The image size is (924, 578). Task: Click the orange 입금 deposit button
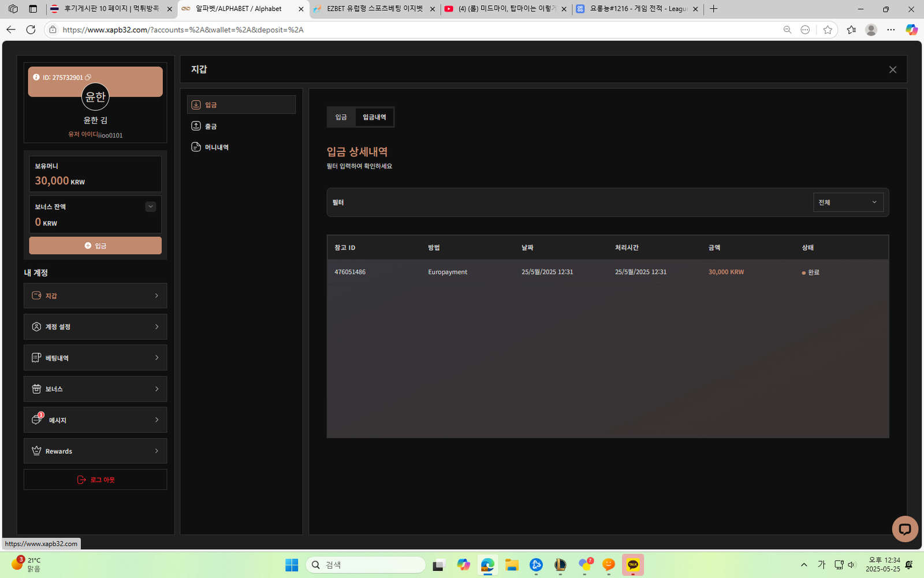coord(95,246)
